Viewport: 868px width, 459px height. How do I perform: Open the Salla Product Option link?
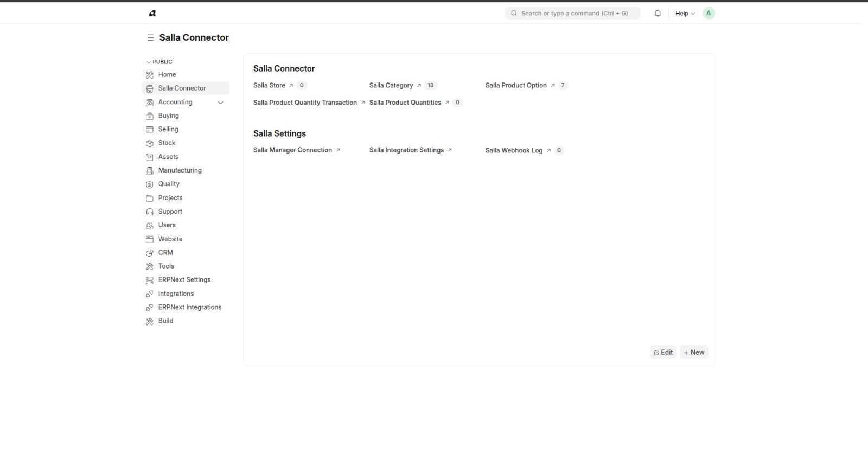516,85
